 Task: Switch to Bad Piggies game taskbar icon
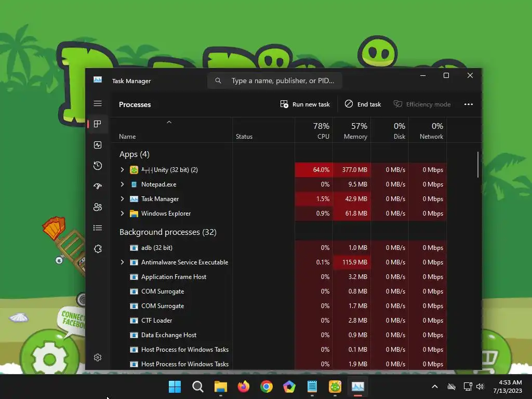coord(335,387)
